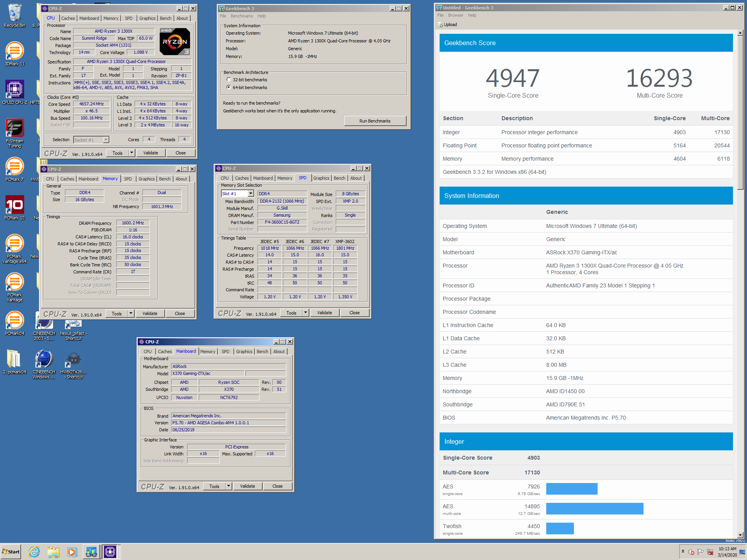Launch PCMark Vantage x64 shortcut
The width and height of the screenshot is (747, 560).
point(14,248)
